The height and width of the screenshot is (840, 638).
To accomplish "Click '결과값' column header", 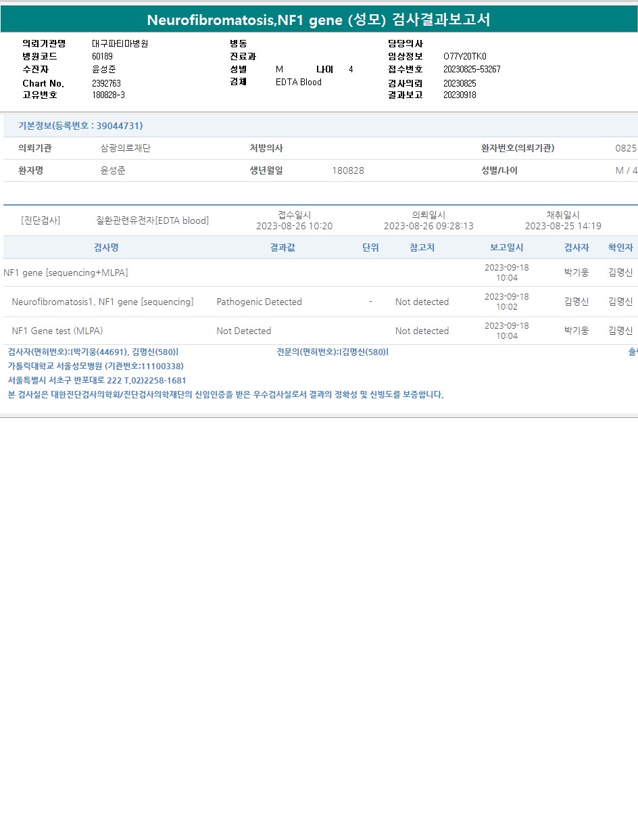I will click(x=283, y=248).
